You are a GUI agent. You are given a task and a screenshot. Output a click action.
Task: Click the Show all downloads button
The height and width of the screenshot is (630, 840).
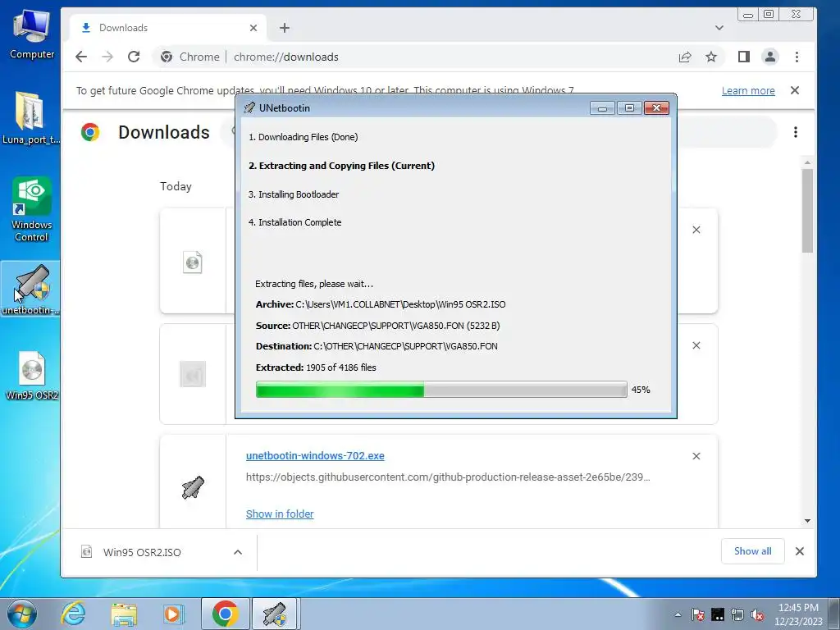(x=753, y=551)
